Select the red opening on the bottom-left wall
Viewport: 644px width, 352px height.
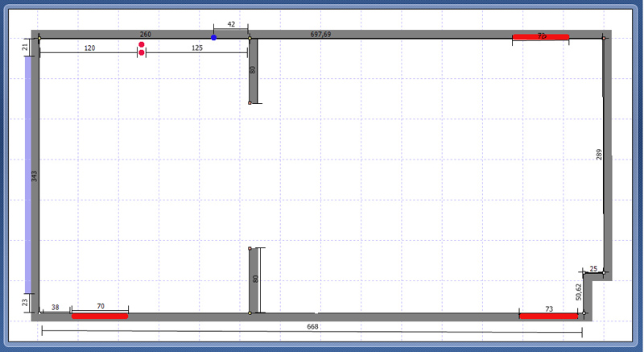point(100,316)
